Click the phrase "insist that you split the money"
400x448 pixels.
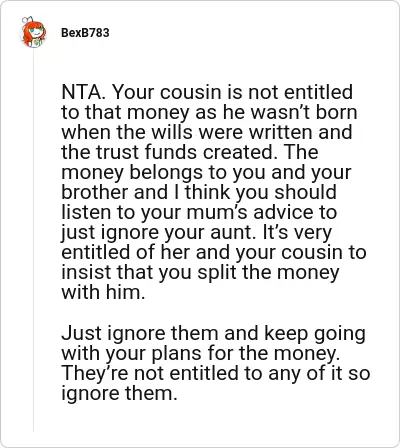coord(200,272)
